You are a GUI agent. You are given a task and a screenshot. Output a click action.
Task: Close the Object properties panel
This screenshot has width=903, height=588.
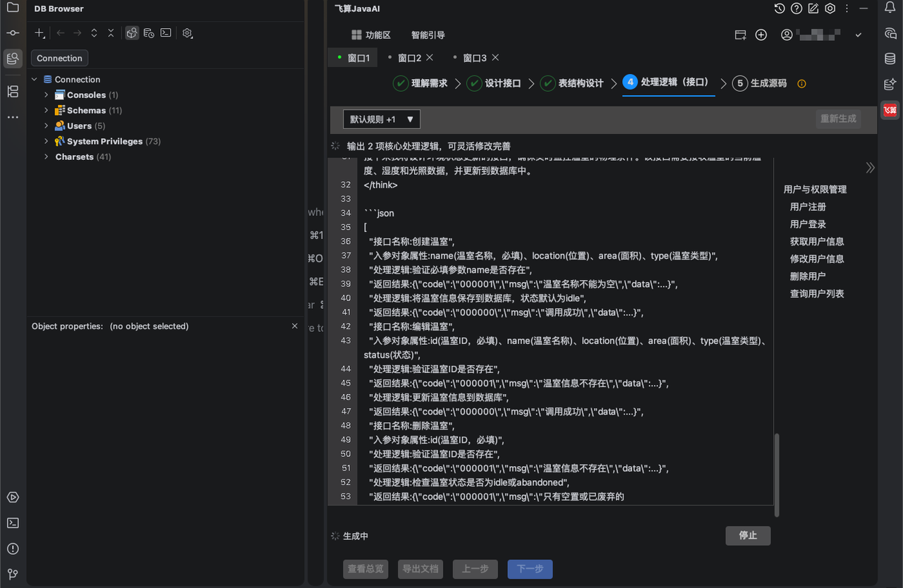295,326
